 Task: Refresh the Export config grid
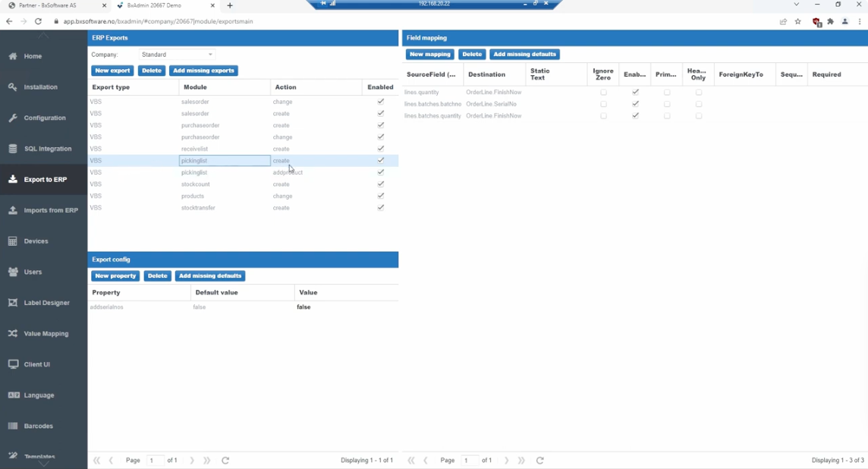[225, 460]
